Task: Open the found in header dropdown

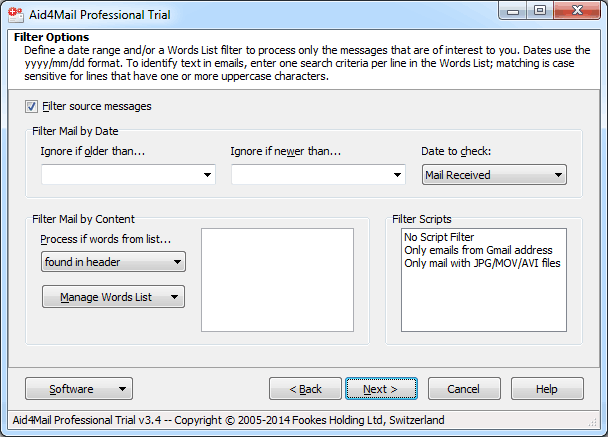Action: pos(113,262)
